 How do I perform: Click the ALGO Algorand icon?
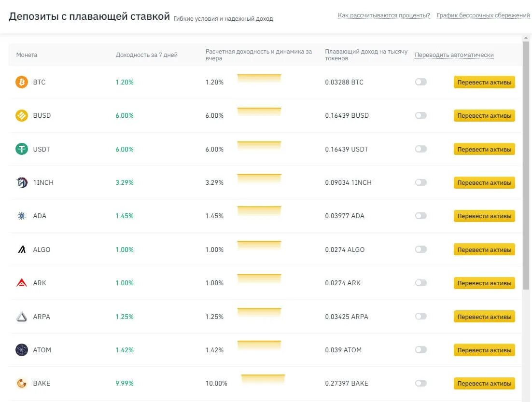22,250
